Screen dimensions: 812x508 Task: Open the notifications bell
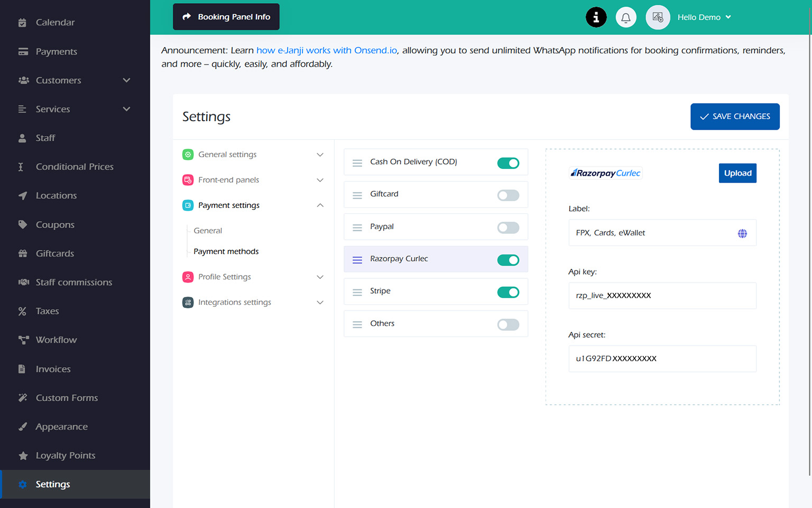point(626,17)
